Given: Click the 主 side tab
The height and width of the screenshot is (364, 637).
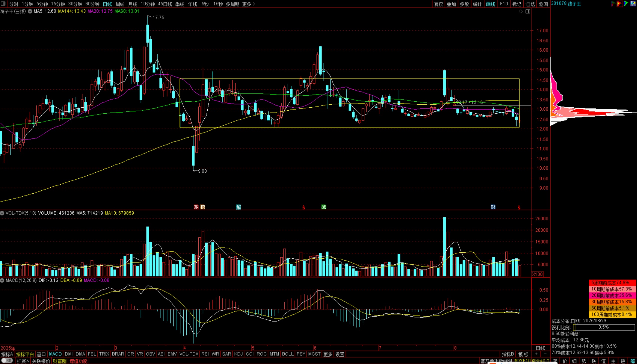Looking at the screenshot, I should tap(613, 361).
